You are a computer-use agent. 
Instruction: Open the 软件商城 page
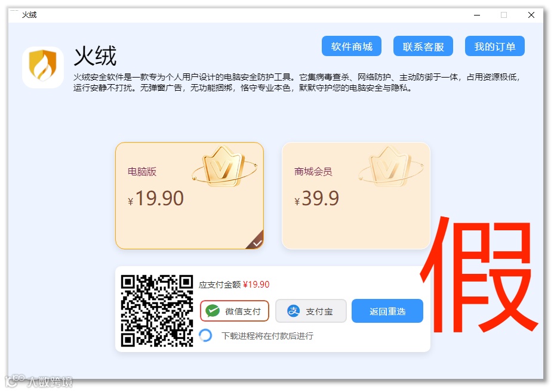click(352, 46)
